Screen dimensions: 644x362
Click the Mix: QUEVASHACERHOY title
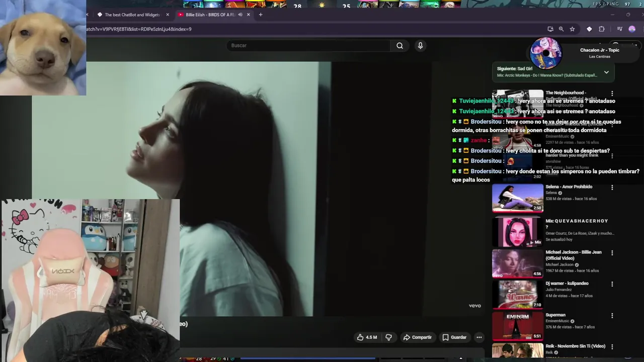577,224
